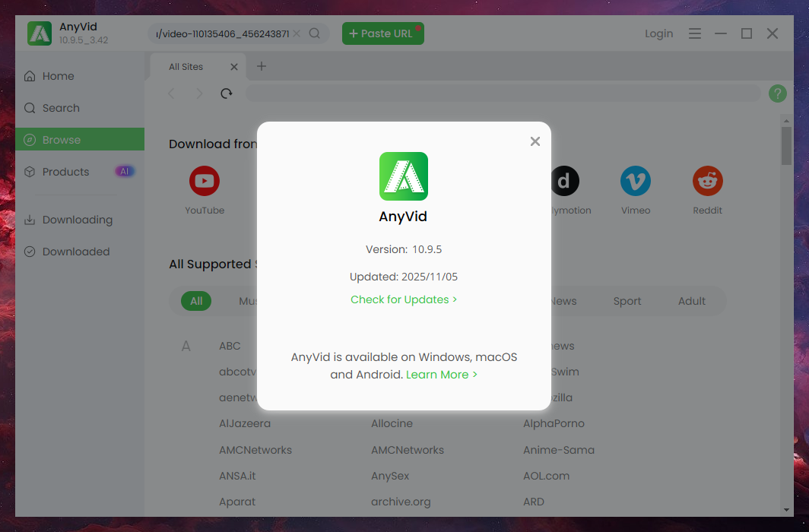
Task: Maximize the AnyVid window
Action: tap(747, 33)
